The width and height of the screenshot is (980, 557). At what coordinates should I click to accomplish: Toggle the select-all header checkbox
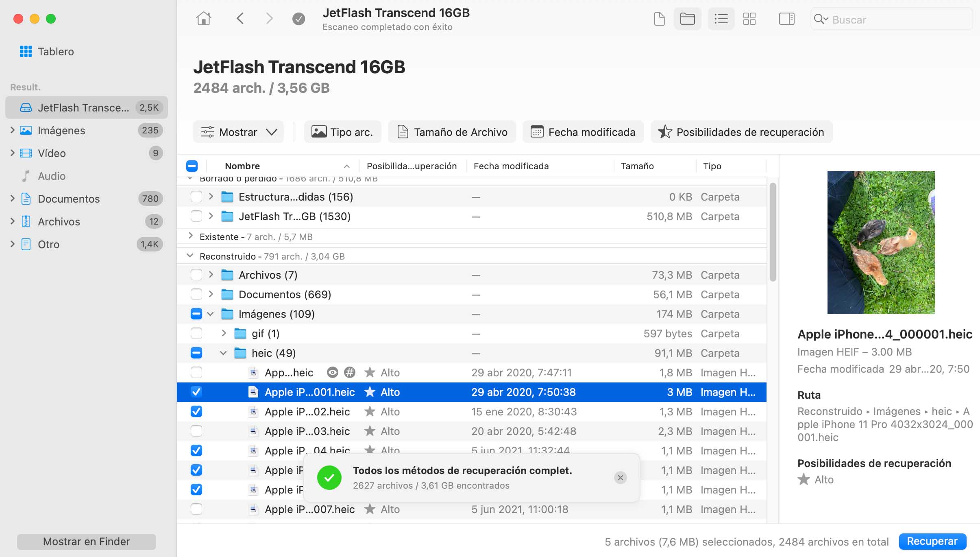click(x=192, y=166)
